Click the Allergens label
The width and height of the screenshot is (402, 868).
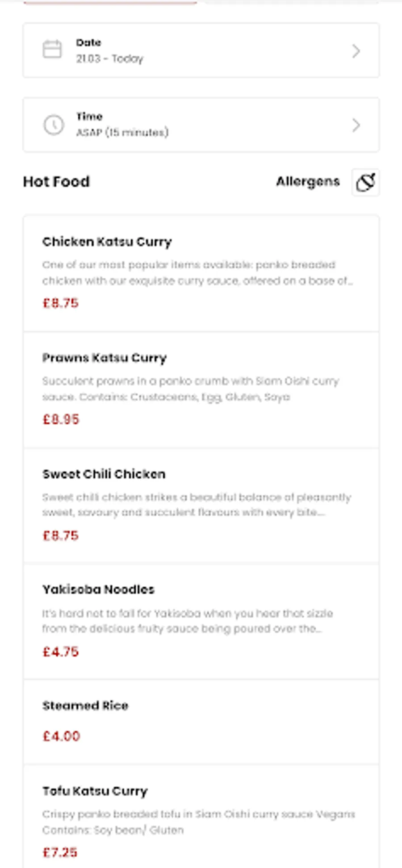tap(308, 181)
